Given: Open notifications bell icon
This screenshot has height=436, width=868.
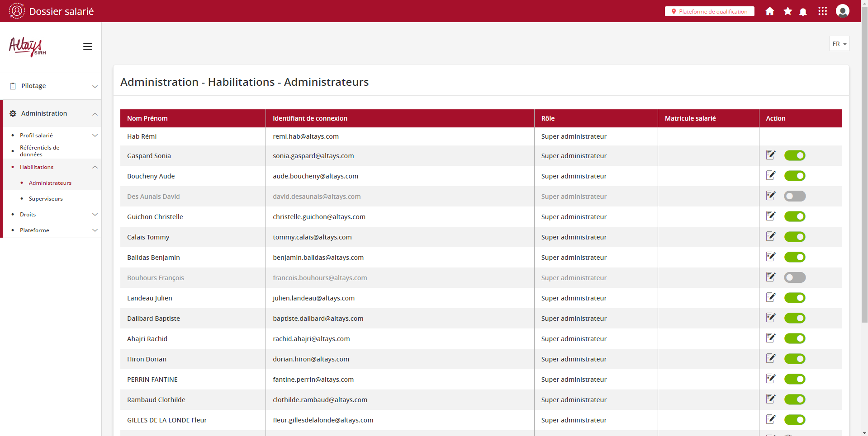Looking at the screenshot, I should [803, 12].
